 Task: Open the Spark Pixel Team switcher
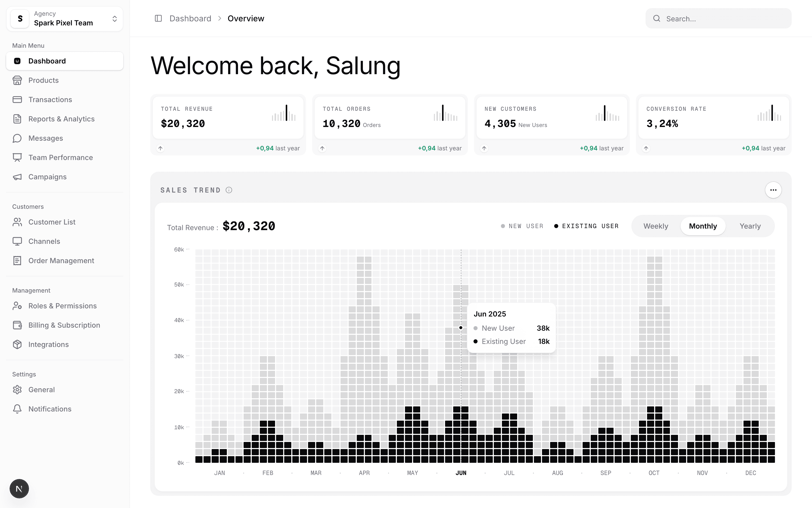65,19
